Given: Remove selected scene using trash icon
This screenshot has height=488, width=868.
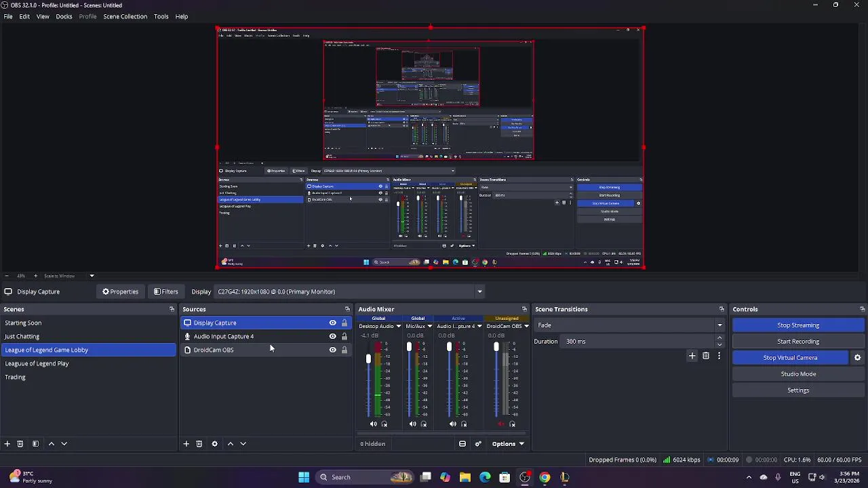Looking at the screenshot, I should click(x=20, y=443).
